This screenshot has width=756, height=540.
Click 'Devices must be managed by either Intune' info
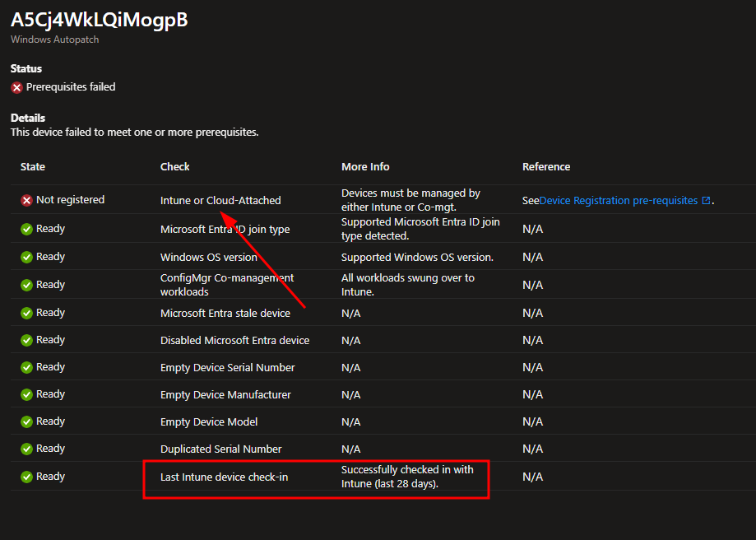pyautogui.click(x=410, y=200)
